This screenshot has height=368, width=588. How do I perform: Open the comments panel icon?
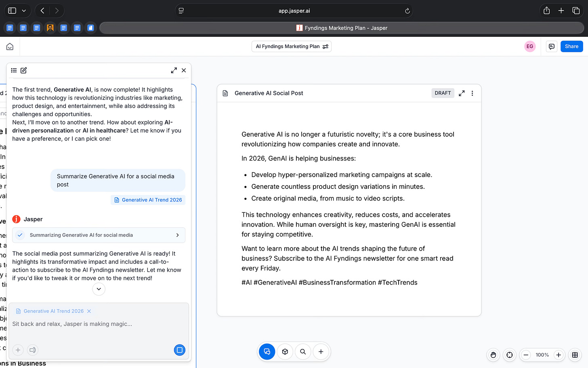tap(551, 47)
